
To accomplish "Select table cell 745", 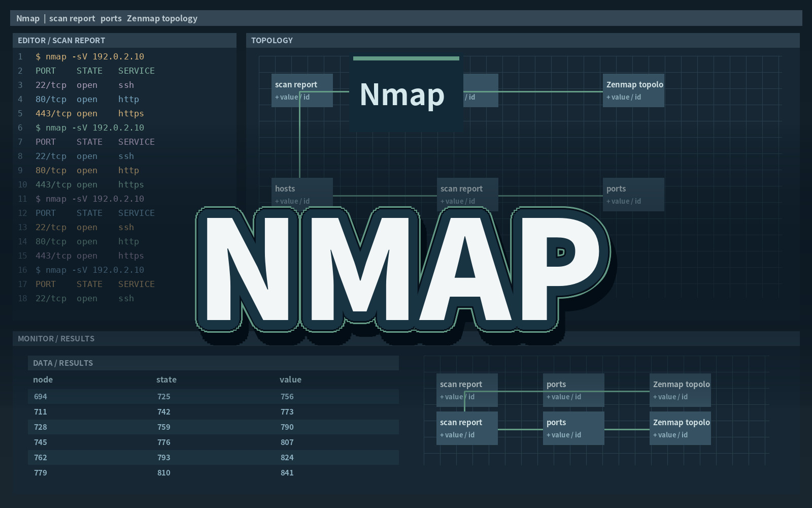I will (x=41, y=442).
